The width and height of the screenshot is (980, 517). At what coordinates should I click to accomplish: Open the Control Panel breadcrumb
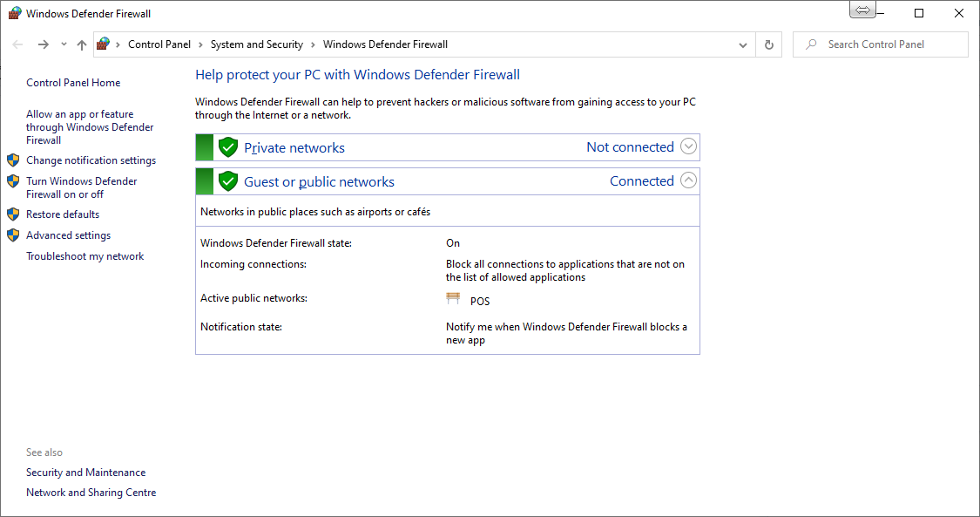(159, 44)
